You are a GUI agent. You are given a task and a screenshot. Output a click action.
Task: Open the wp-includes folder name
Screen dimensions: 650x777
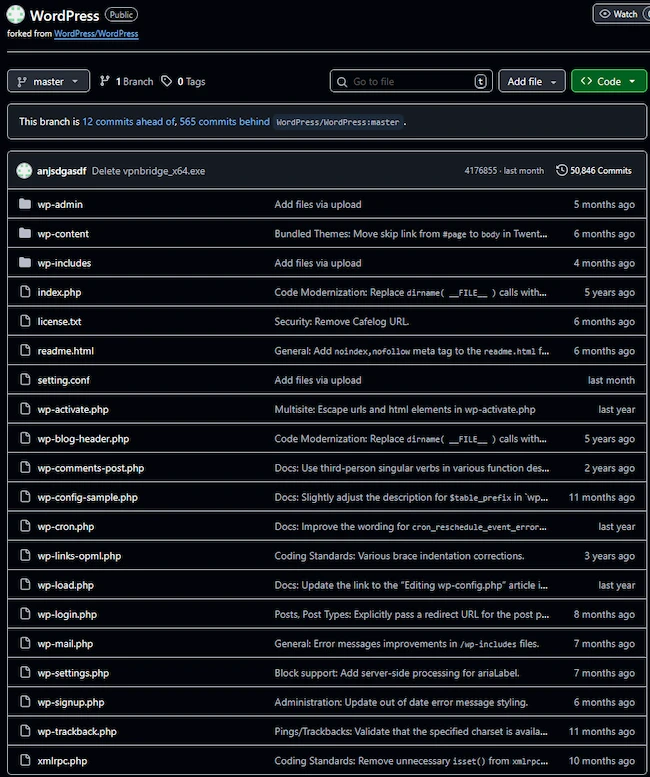[64, 263]
